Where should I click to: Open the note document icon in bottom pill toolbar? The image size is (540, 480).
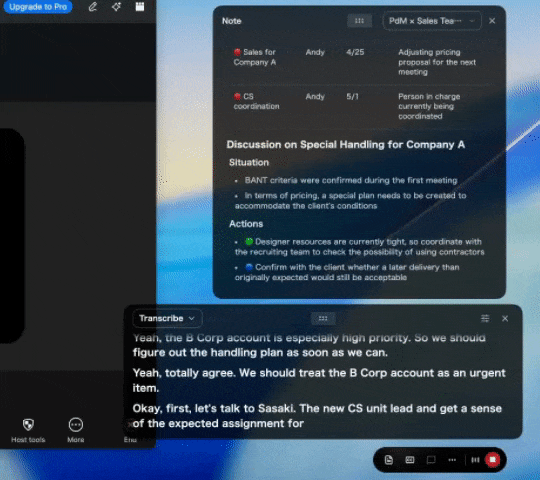pos(388,460)
